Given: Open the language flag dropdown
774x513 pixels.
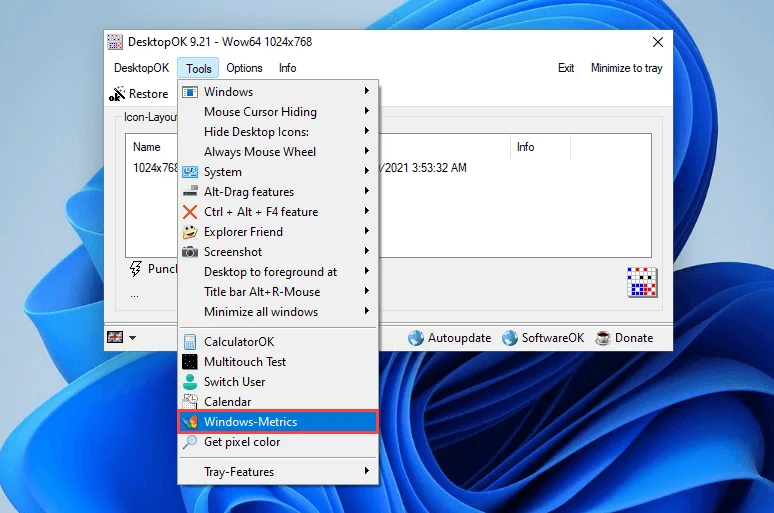Looking at the screenshot, I should 121,338.
